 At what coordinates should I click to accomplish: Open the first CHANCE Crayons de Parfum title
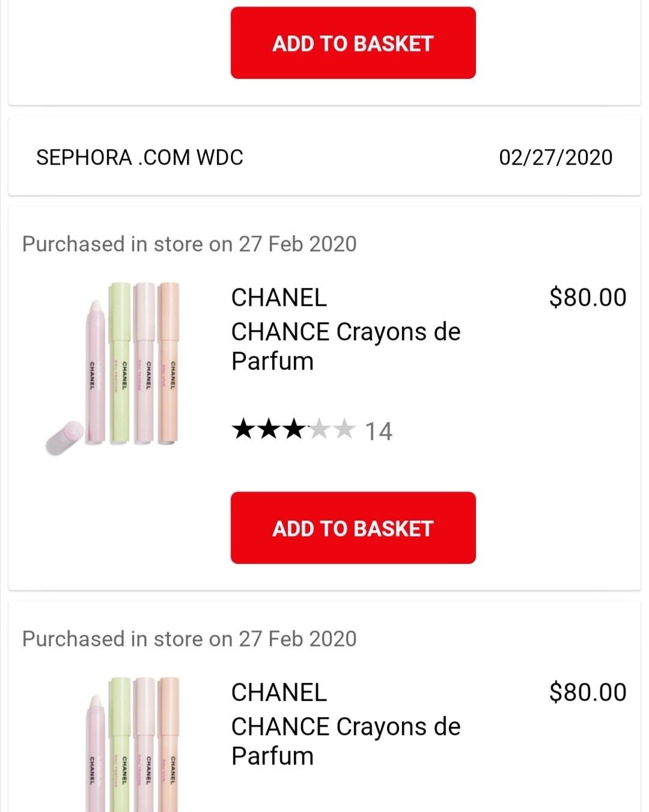(x=346, y=346)
